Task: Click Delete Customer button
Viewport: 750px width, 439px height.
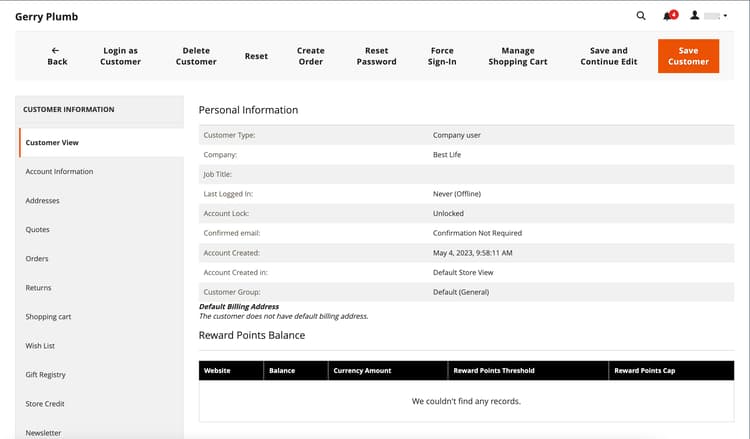Action: coord(196,56)
